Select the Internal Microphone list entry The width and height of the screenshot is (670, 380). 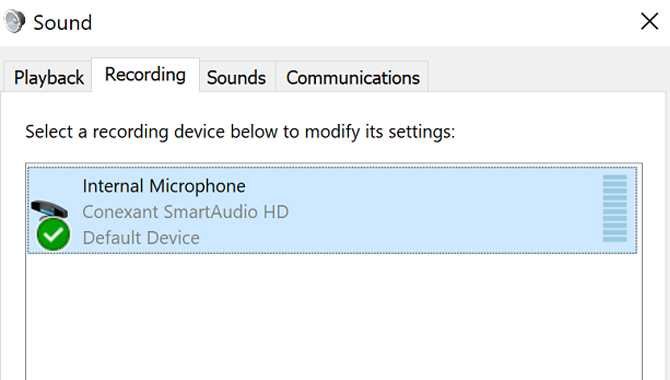[x=332, y=210]
